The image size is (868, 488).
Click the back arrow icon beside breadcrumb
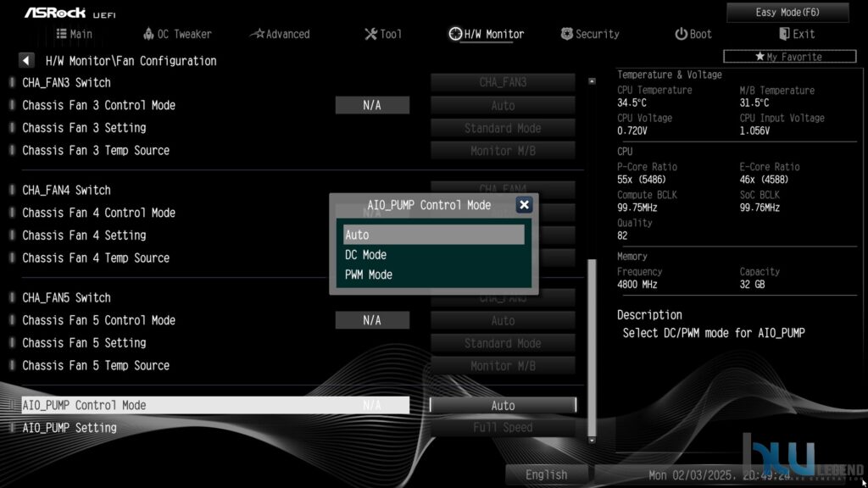coord(26,60)
